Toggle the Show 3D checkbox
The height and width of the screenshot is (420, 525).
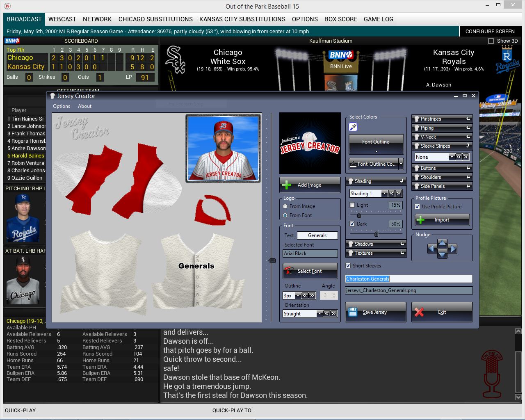coord(491,41)
